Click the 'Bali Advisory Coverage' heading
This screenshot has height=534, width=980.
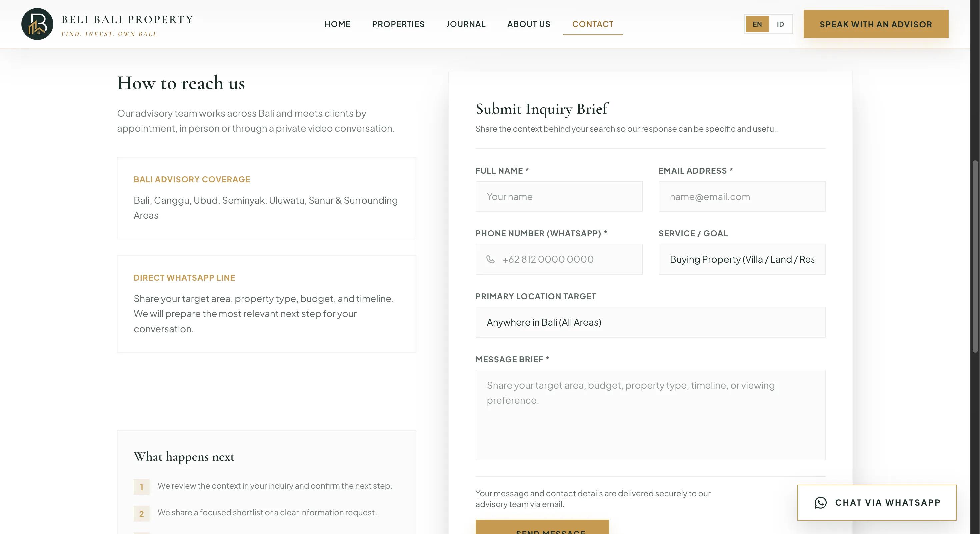(192, 179)
